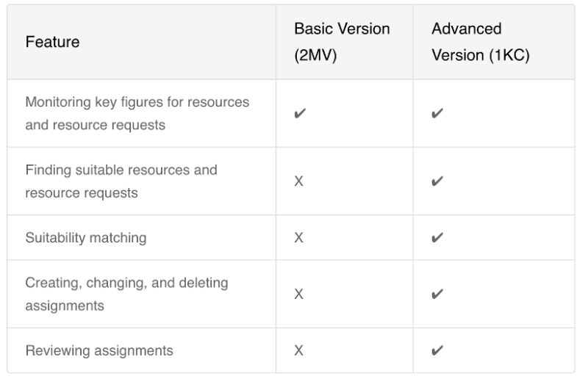The width and height of the screenshot is (588, 379).
Task: Select the Finding suitable resources feature text
Action: [x=121, y=181]
